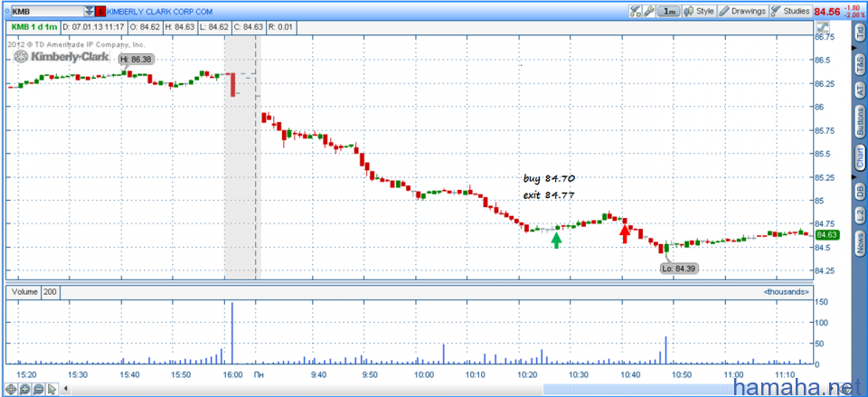Click the scissors quick tools icon
The height and width of the screenshot is (397, 868).
(x=634, y=11)
